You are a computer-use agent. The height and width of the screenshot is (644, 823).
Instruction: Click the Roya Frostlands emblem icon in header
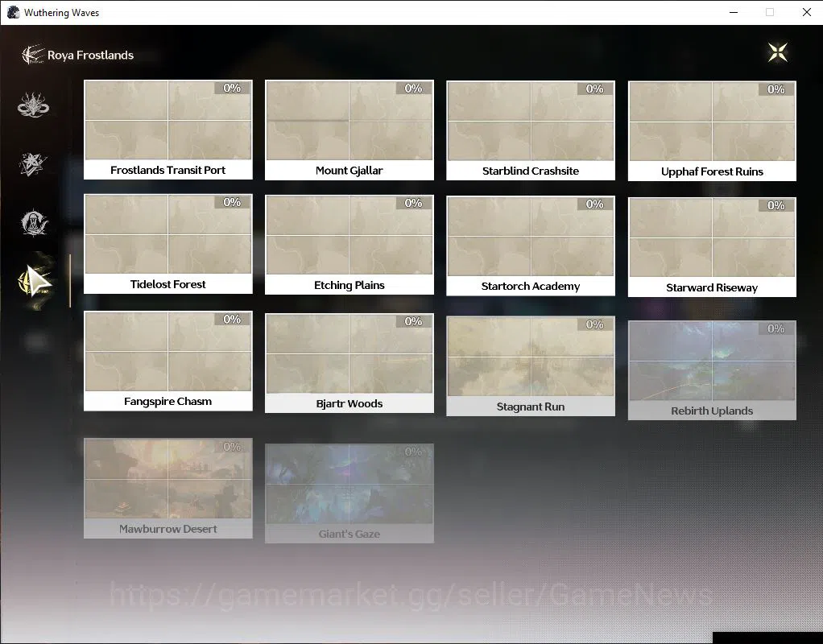(32, 55)
